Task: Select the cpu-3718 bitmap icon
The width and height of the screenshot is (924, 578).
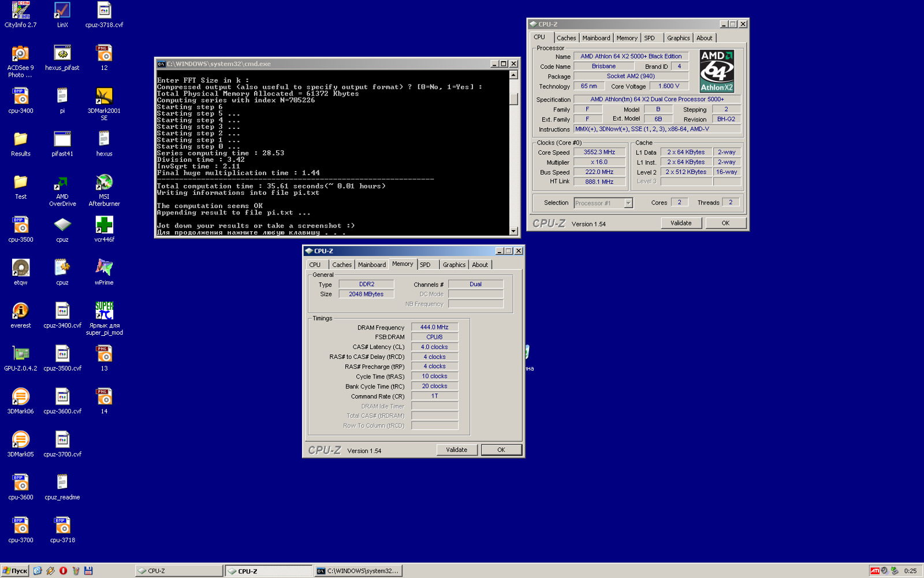Action: (62, 530)
